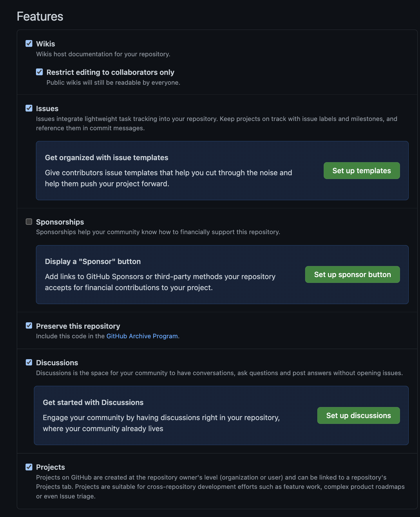Disable restrict editing to collaborators checkbox

pos(39,72)
